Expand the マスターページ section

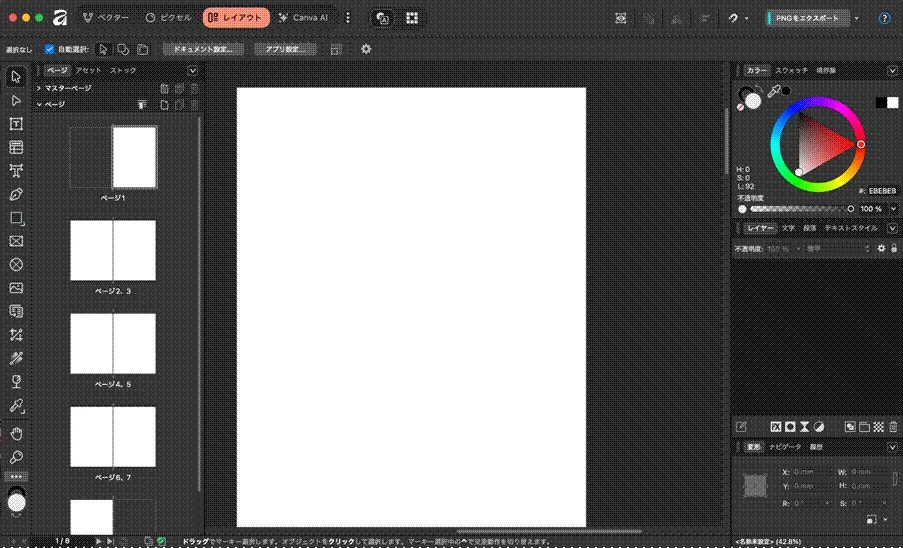(x=39, y=88)
